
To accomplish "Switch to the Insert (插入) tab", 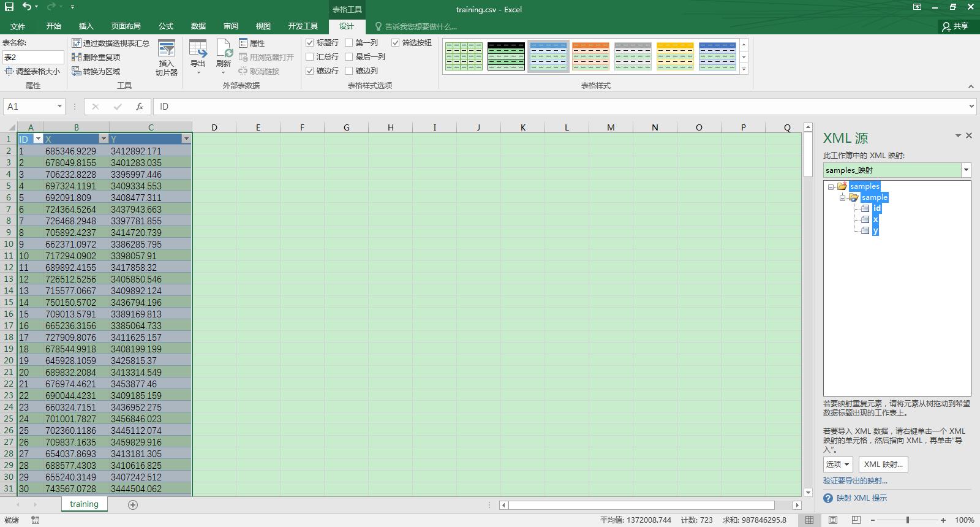I will pyautogui.click(x=86, y=26).
